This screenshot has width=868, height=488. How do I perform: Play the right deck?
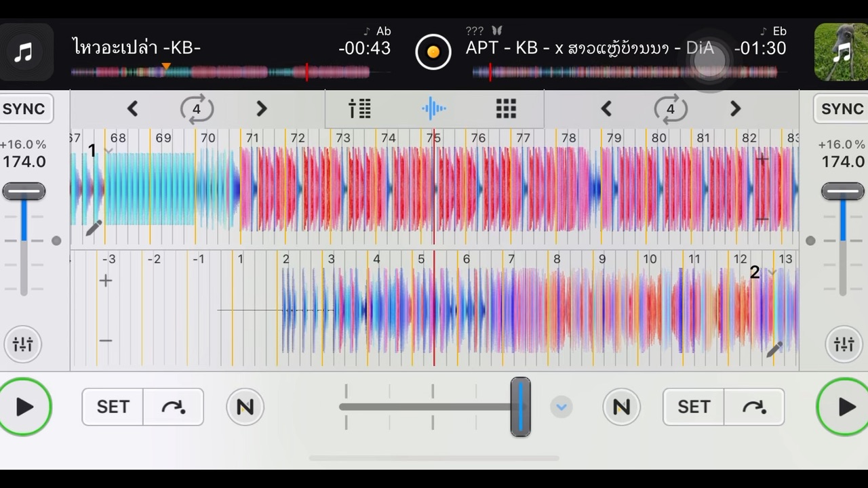point(843,407)
